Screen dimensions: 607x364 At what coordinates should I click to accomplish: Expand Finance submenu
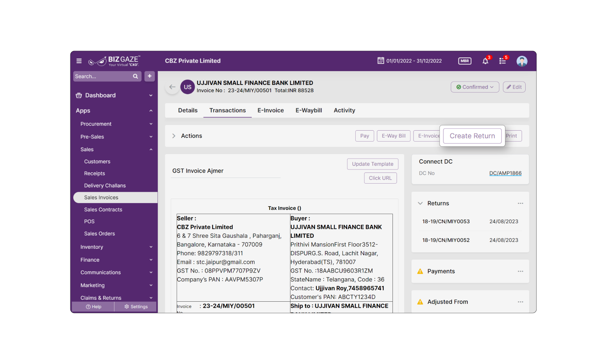click(x=151, y=260)
